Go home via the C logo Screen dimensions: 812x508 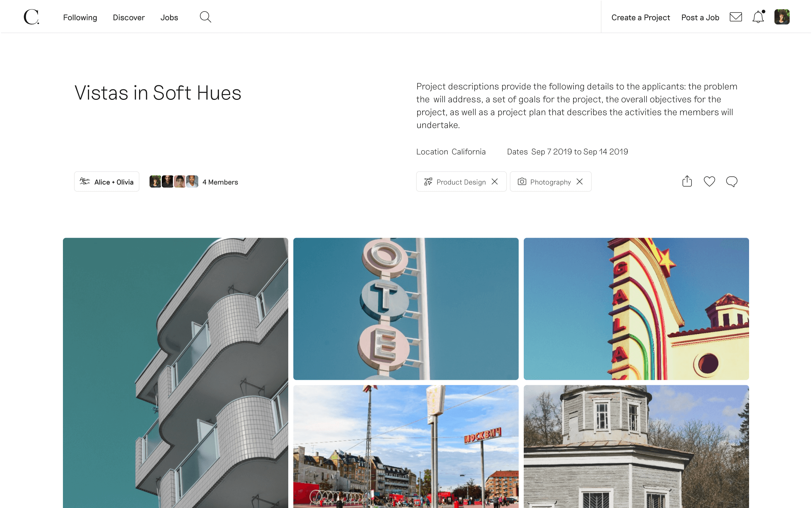point(31,17)
